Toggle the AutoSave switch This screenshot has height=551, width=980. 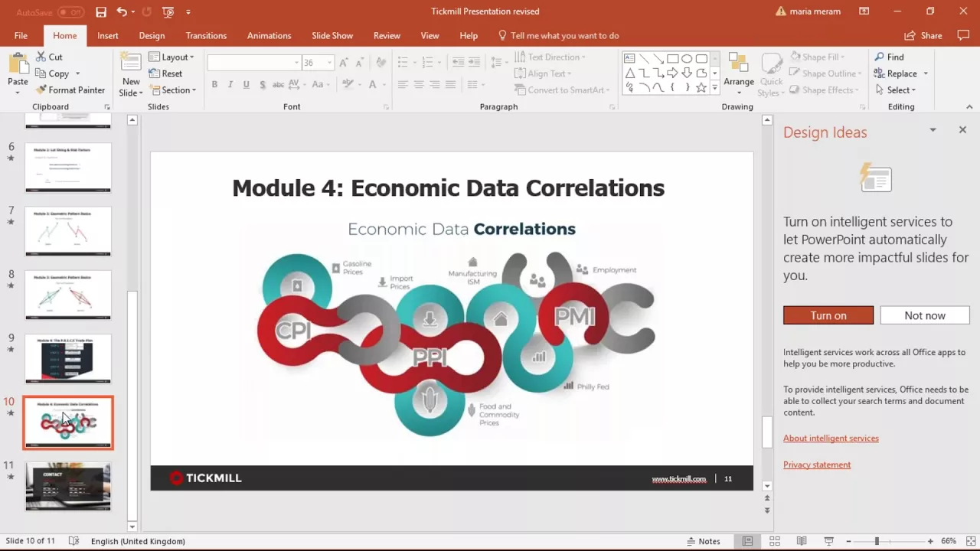[x=70, y=12]
